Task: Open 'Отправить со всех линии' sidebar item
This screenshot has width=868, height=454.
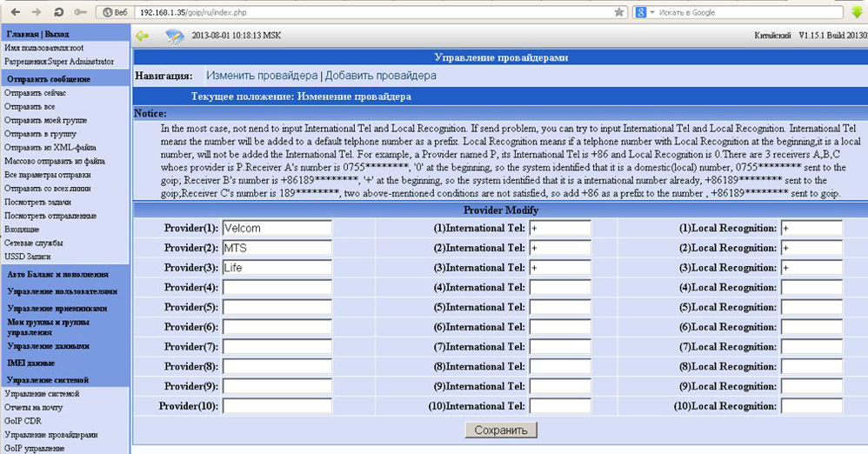Action: point(48,188)
